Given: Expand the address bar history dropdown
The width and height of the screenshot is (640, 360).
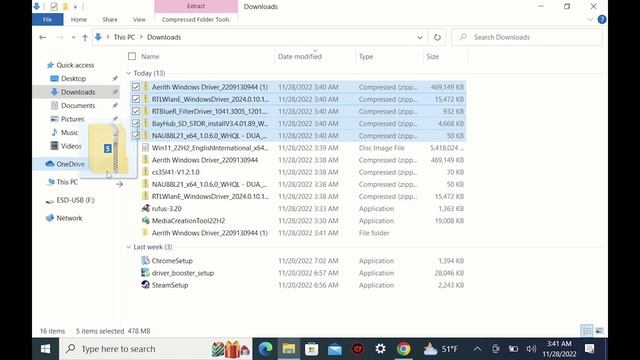Looking at the screenshot, I should pos(420,37).
